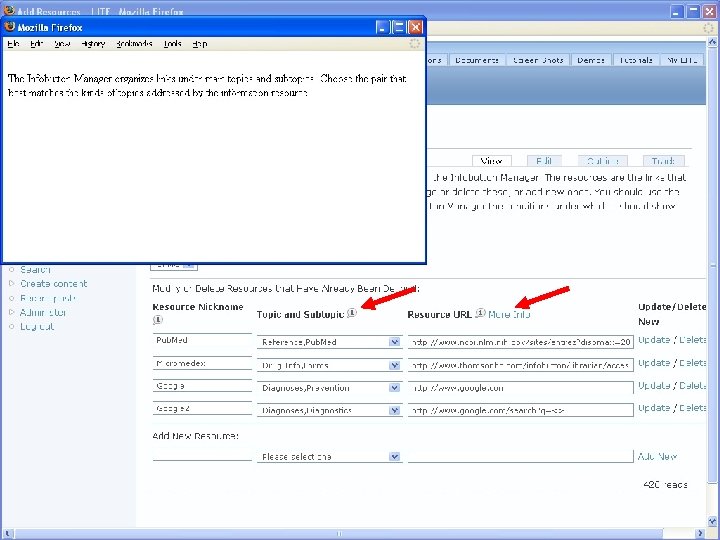Open the History menu in popup
Viewport: 720px width, 540px height.
[93, 44]
